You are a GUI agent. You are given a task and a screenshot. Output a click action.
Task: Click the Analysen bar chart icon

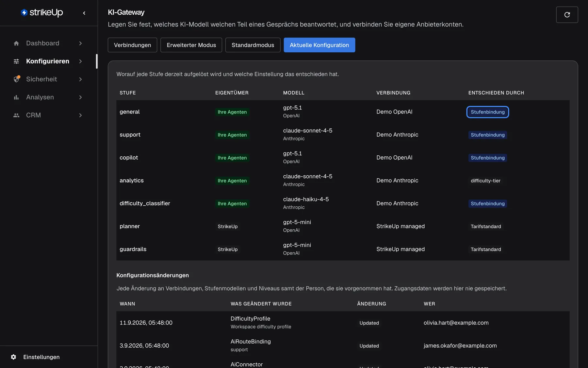pyautogui.click(x=16, y=97)
